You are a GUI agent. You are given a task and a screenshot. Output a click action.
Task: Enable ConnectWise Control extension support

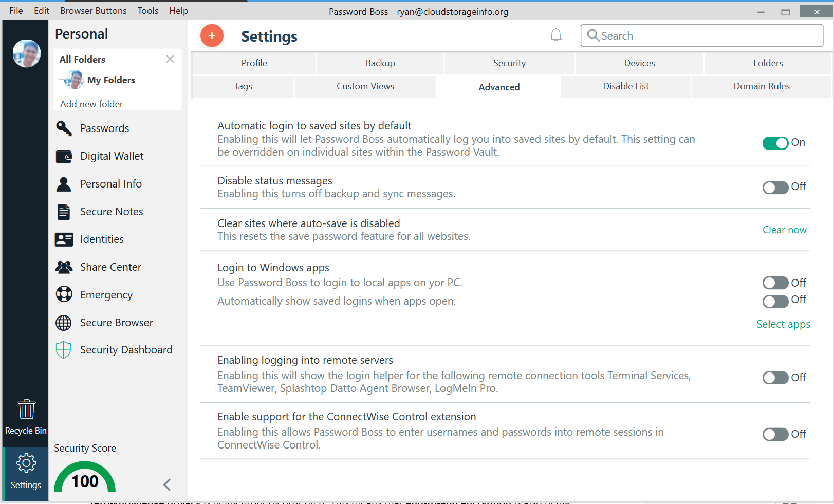[x=775, y=434]
